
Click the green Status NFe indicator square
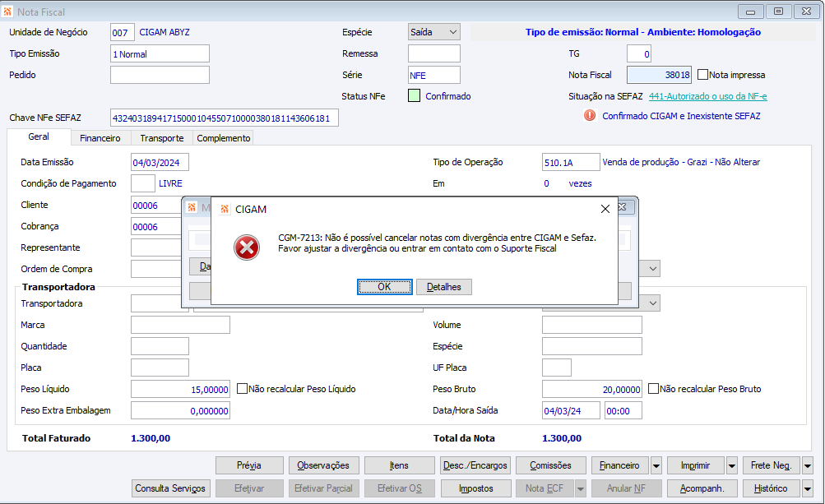(x=414, y=95)
